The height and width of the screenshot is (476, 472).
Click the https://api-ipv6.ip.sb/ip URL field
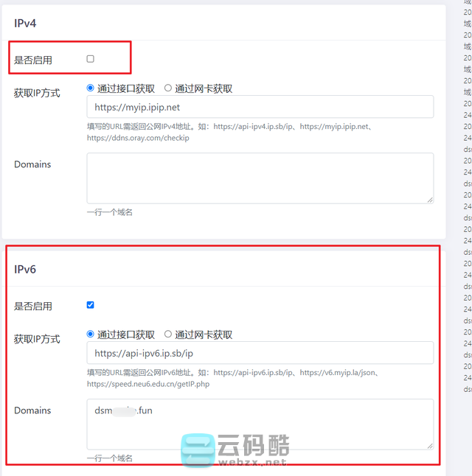(260, 353)
